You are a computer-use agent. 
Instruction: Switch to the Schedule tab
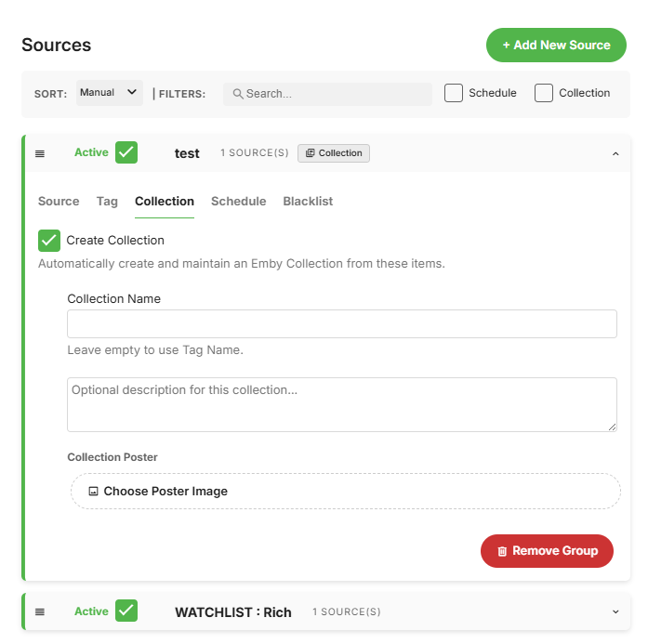[x=238, y=202]
